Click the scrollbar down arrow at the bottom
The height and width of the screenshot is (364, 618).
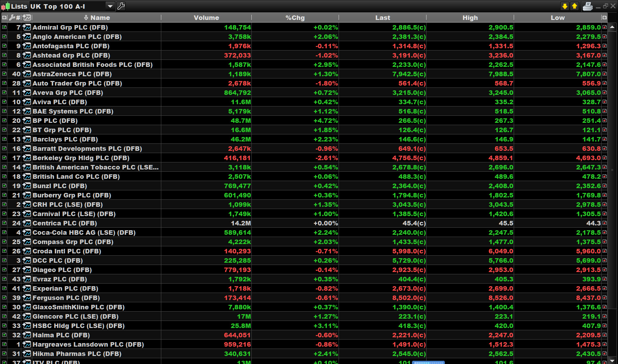(x=612, y=360)
